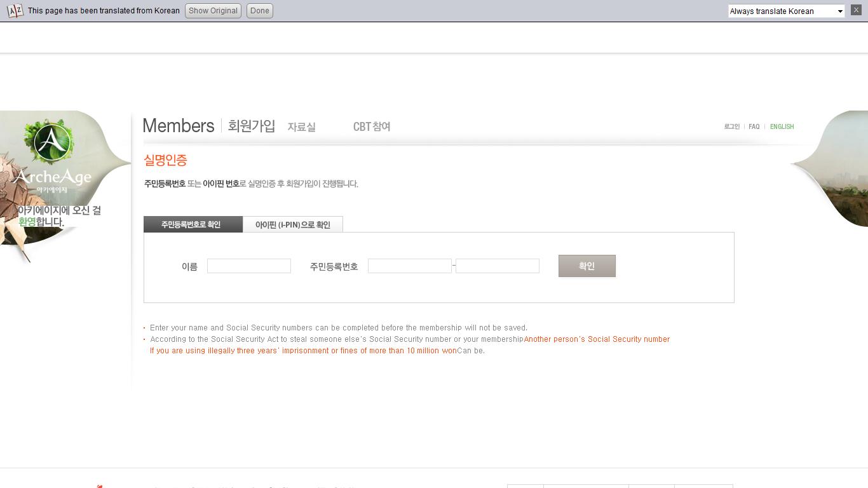Click the second 주민등록번호 input box
The width and height of the screenshot is (868, 488).
tap(497, 266)
